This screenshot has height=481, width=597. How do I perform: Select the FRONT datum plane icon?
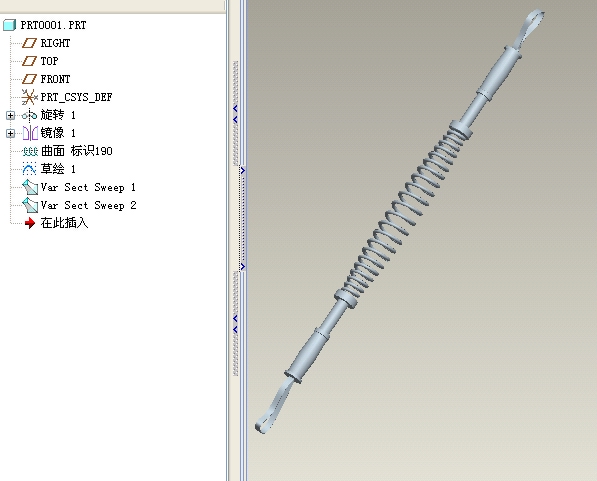29,79
